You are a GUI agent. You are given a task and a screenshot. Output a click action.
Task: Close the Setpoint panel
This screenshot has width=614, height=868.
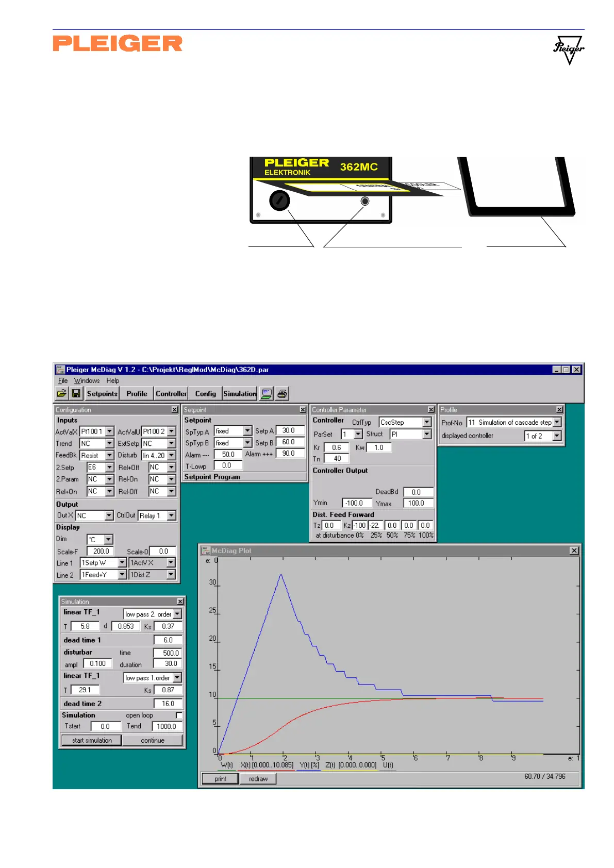[x=303, y=409]
